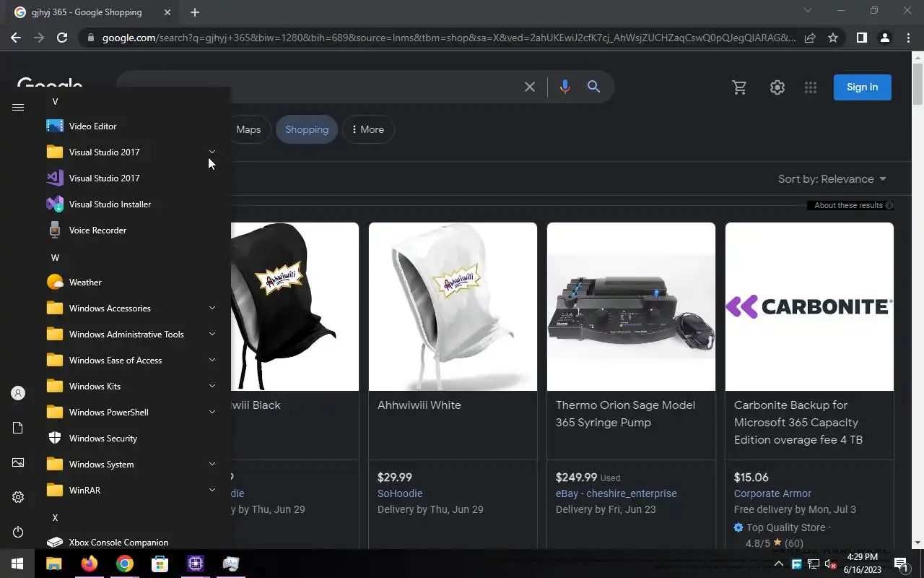
Task: Open Ahhwiwiii White product title
Action: [x=419, y=405]
